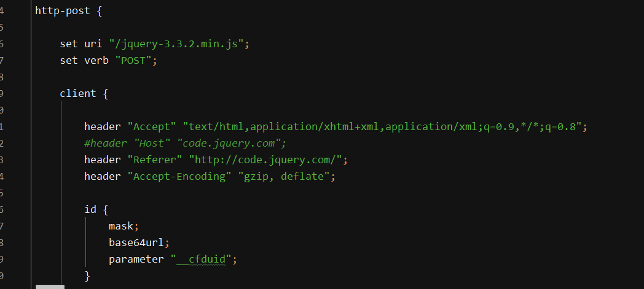644x289 pixels.
Task: Click the horizontal scrollbar thumb at bottom
Action: [50, 287]
